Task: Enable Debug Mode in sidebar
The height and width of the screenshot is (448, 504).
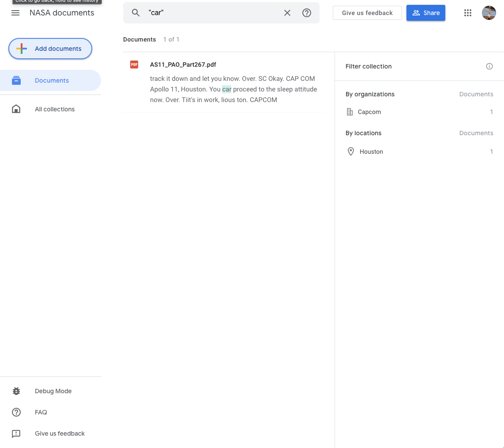Action: coord(50,391)
